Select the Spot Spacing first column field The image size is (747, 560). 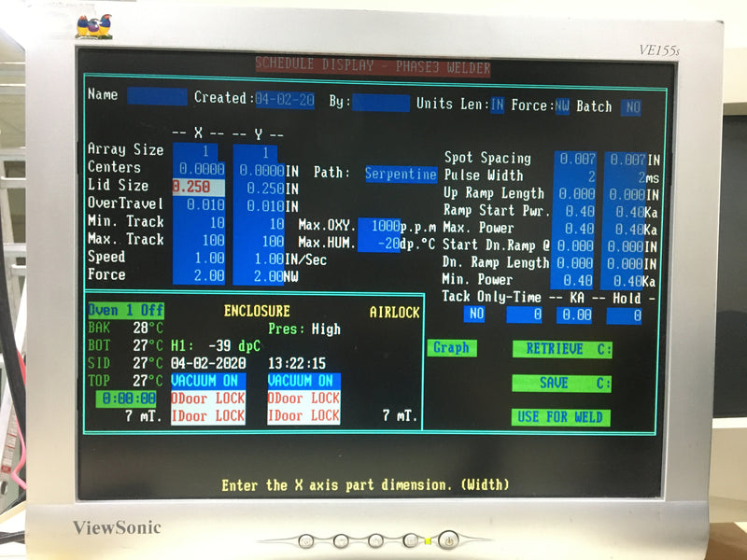(x=575, y=159)
